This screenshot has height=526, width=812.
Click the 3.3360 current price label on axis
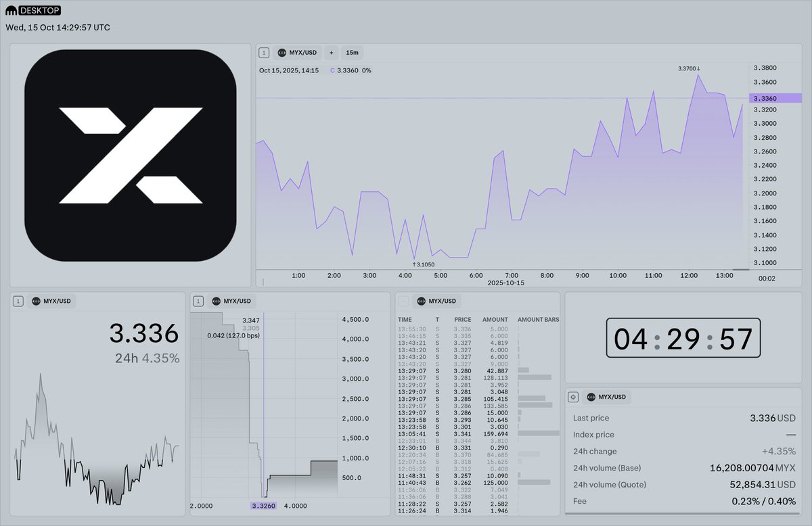pyautogui.click(x=775, y=98)
